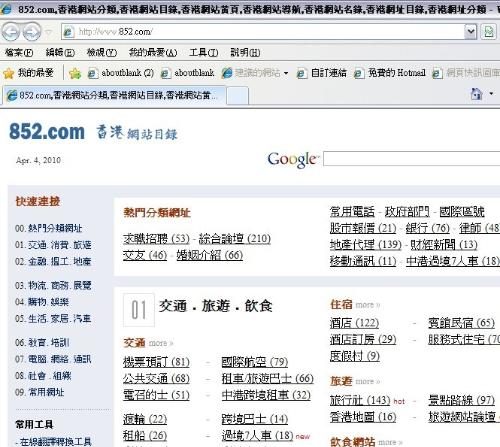This screenshot has height=447, width=500.
Task: Click the green Refresh page icon
Action: click(489, 32)
